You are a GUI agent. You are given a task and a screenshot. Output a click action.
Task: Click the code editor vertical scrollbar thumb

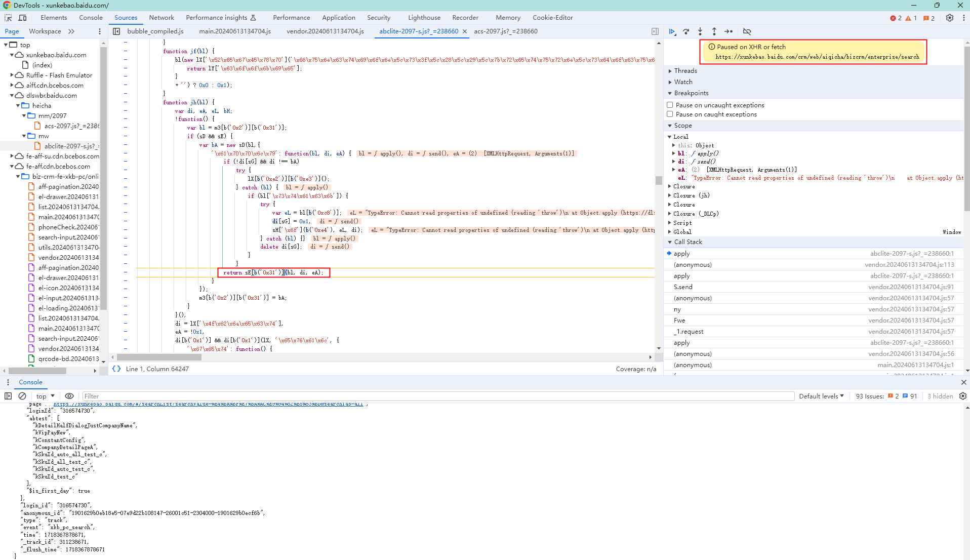pyautogui.click(x=659, y=180)
